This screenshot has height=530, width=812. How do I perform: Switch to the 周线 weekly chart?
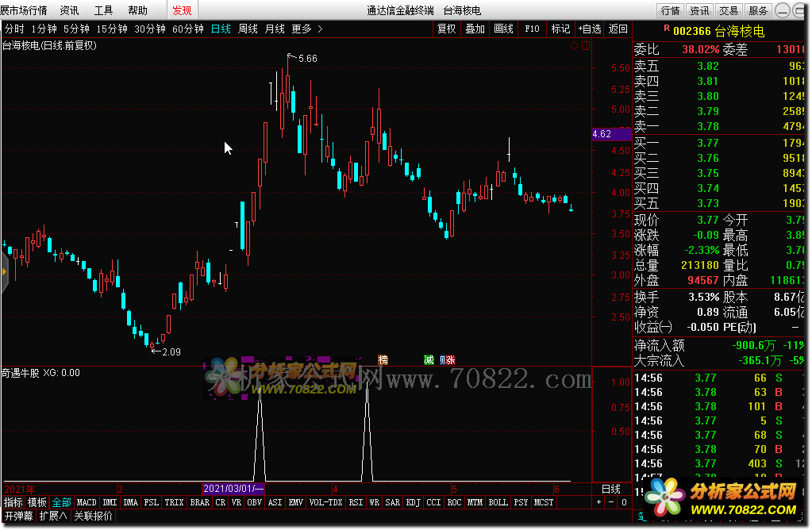click(248, 29)
